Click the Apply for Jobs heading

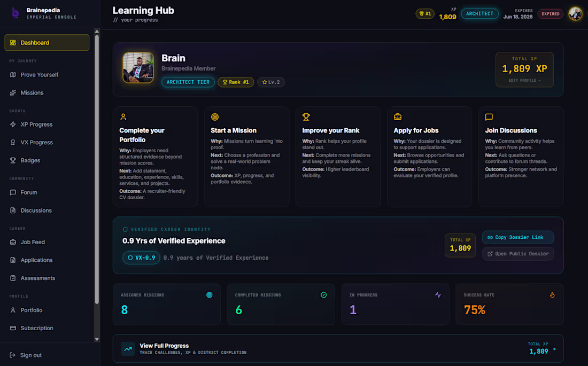point(416,130)
